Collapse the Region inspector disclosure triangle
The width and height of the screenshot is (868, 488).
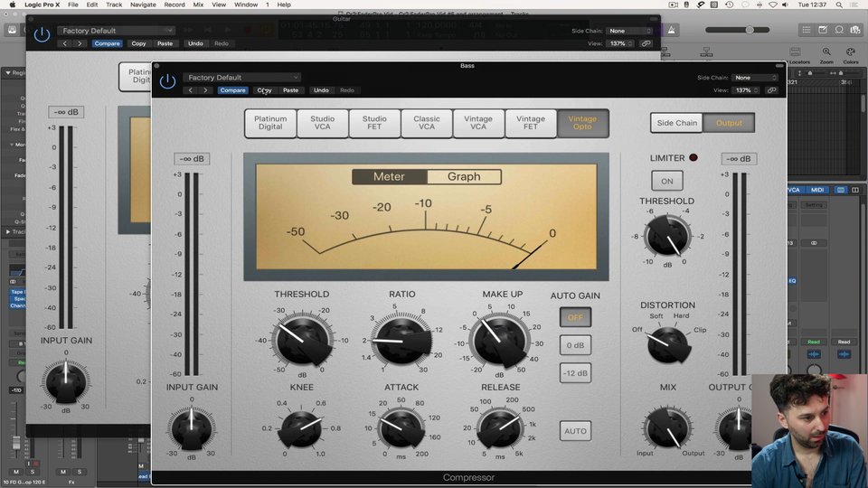point(8,72)
